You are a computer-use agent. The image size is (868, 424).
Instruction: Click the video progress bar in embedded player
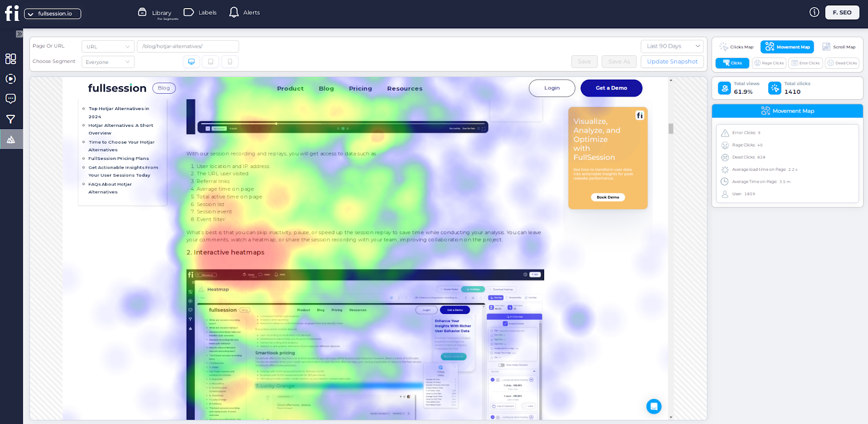point(342,123)
